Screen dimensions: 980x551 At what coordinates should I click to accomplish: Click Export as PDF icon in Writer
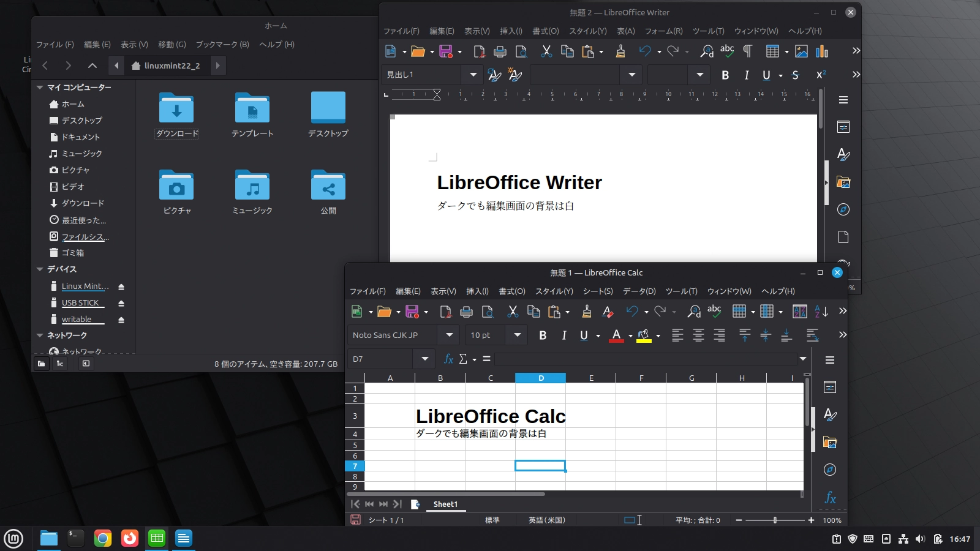[479, 51]
